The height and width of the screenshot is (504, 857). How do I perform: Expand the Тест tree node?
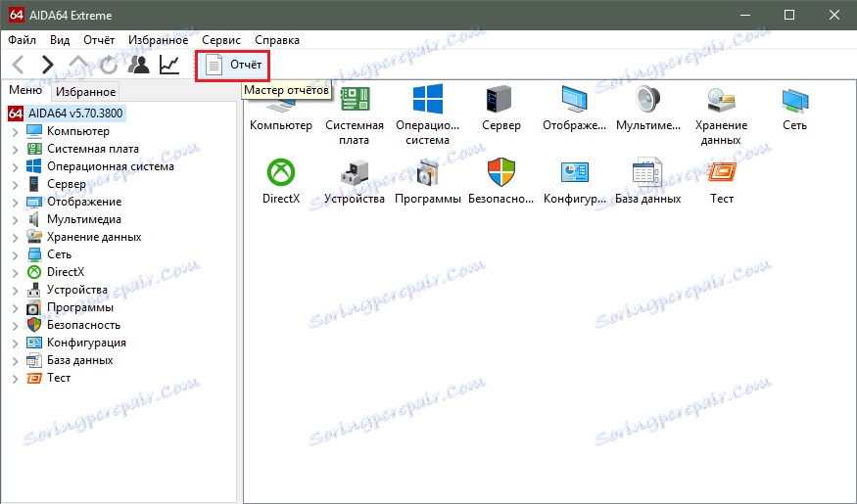pos(16,379)
